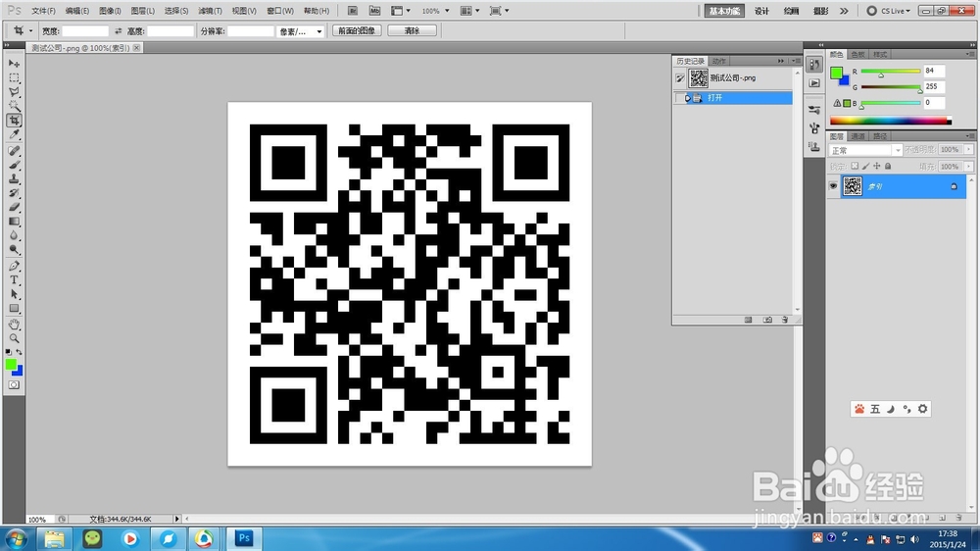Select the Zoom tool in the toolbox
This screenshot has width=980, height=551.
14,338
